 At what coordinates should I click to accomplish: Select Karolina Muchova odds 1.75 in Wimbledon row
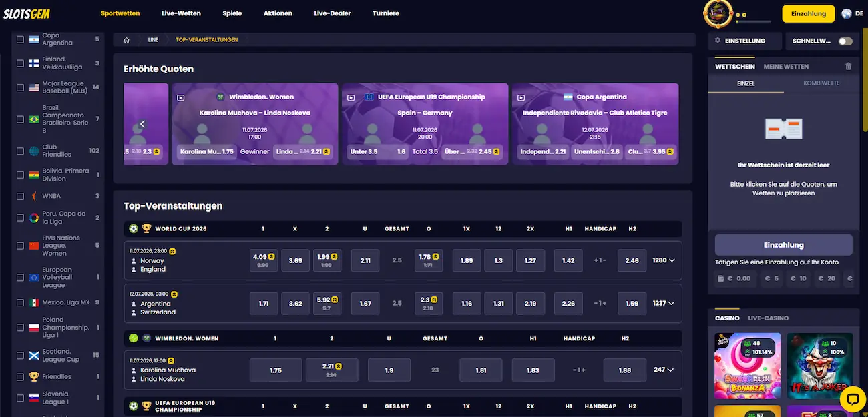tap(276, 370)
